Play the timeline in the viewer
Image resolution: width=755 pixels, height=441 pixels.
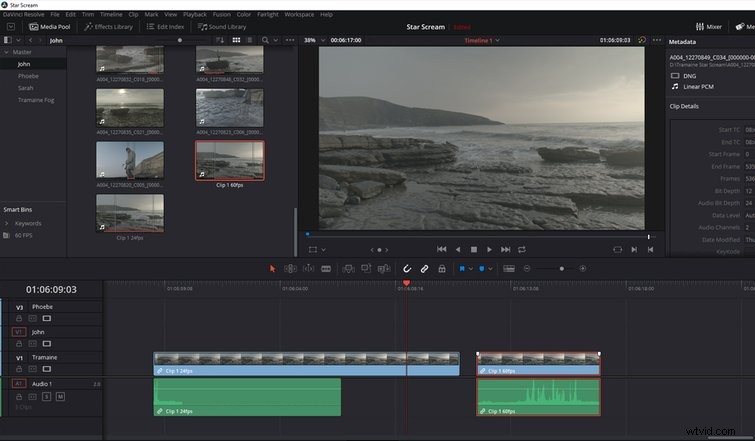click(x=489, y=249)
